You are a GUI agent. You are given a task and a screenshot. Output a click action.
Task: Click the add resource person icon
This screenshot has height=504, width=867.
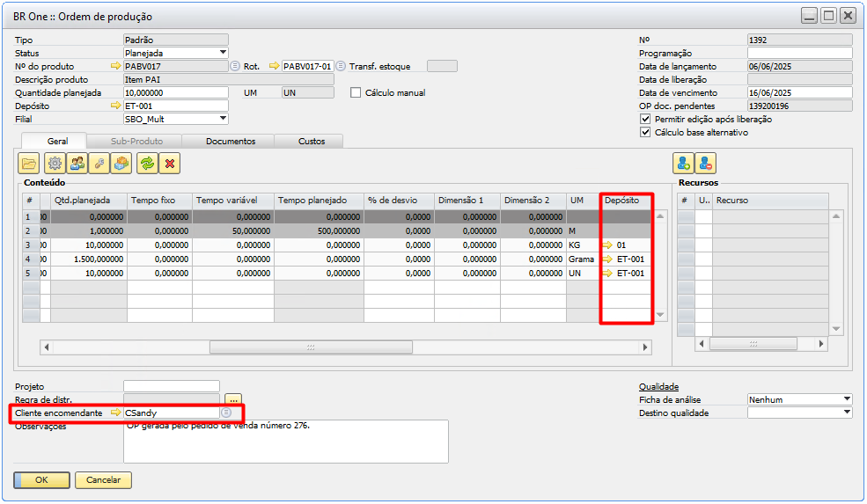(x=683, y=164)
